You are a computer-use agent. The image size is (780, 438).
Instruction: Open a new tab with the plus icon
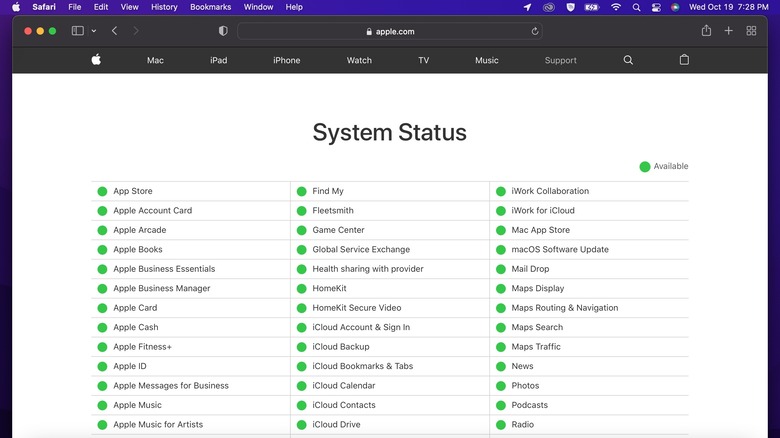point(729,31)
